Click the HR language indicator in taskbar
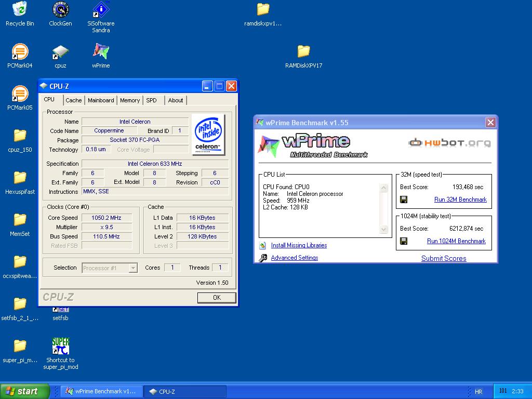The height and width of the screenshot is (399, 532). coord(478,392)
